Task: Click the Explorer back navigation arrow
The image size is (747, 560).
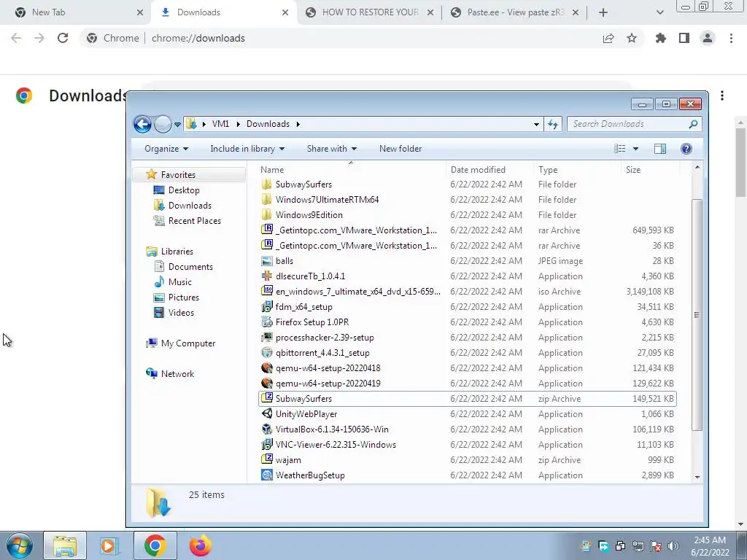Action: click(x=142, y=124)
